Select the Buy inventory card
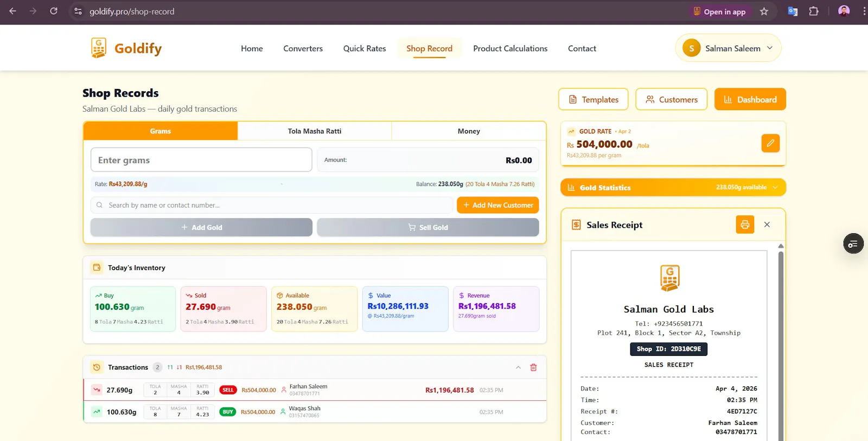 133,309
